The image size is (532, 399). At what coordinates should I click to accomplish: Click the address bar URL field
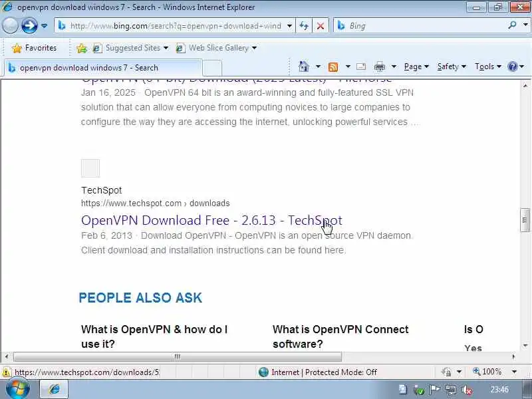tap(176, 26)
